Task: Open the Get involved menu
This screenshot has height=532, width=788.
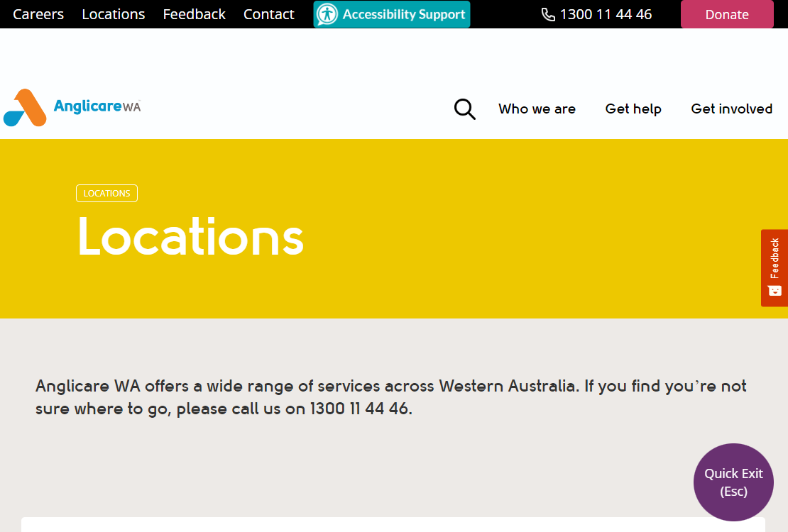Action: click(732, 109)
